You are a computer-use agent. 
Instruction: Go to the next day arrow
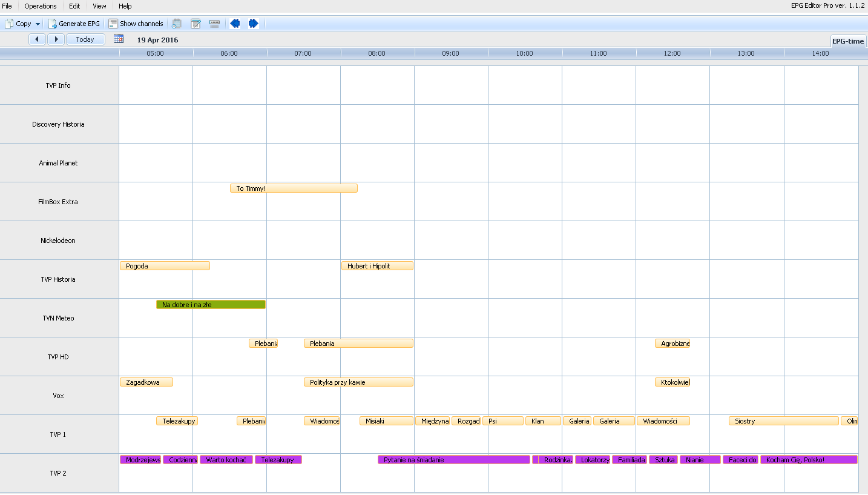56,39
